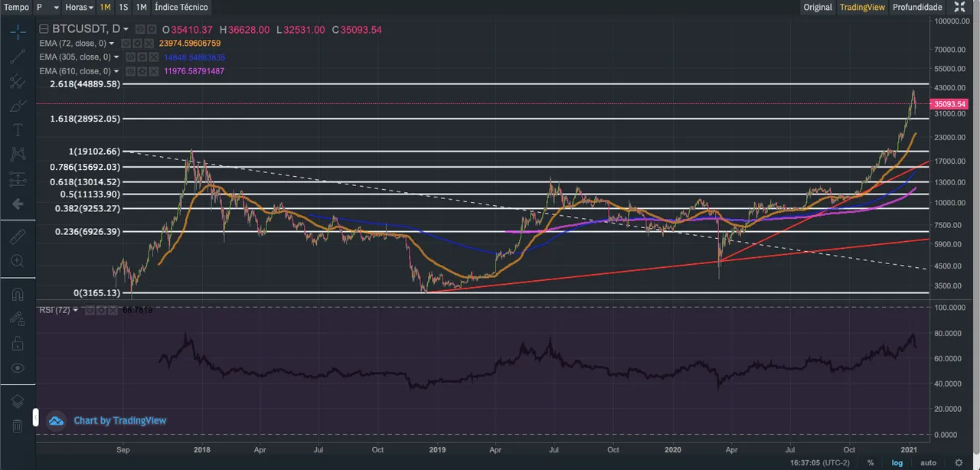Open BTCUSDT series settings gear

tap(151, 29)
